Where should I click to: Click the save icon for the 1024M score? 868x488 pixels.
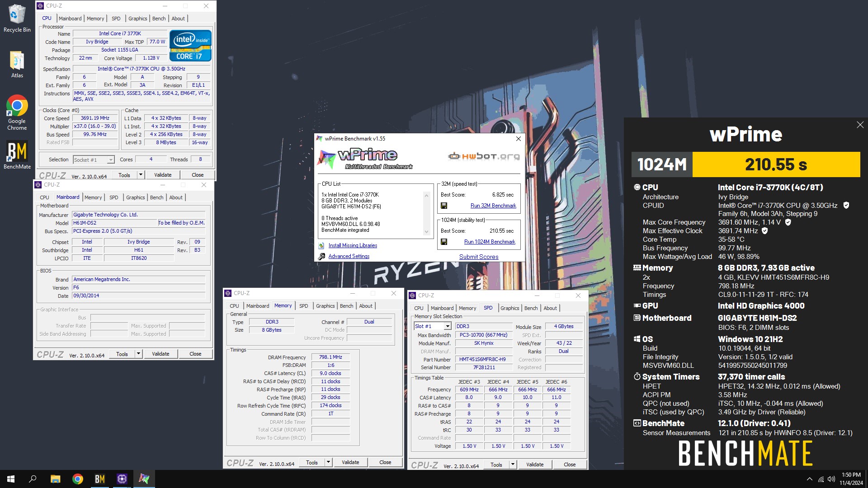tap(444, 242)
